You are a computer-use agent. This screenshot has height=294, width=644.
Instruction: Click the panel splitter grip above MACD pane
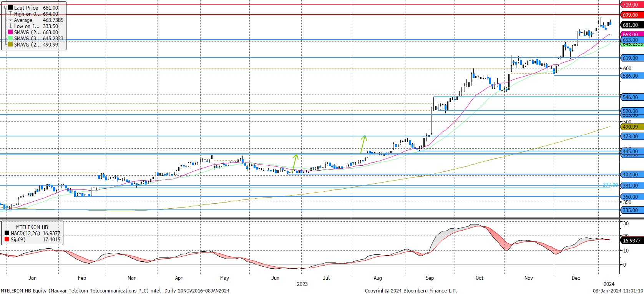point(322,218)
